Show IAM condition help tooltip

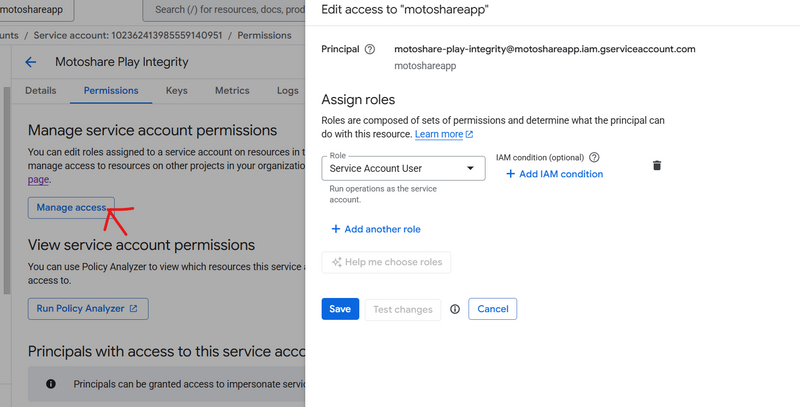[594, 158]
